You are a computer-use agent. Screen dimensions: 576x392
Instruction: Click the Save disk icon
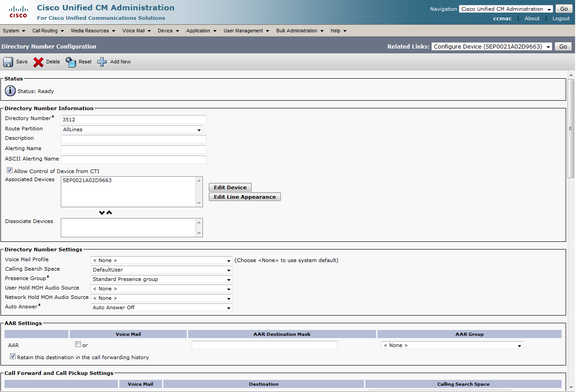[x=8, y=62]
